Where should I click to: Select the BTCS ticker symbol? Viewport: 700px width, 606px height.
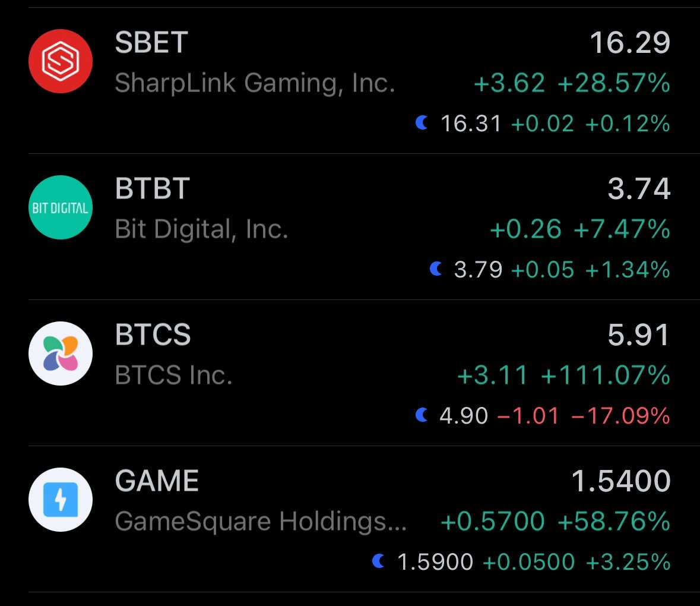tap(153, 335)
